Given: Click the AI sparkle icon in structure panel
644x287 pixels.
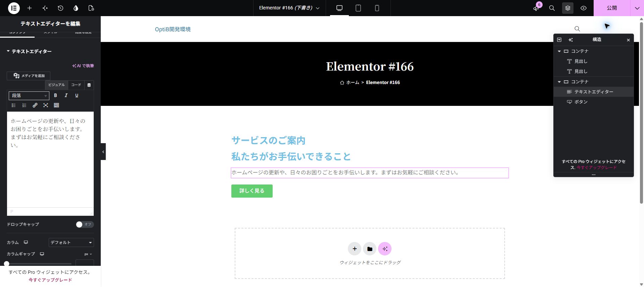Looking at the screenshot, I should 570,40.
